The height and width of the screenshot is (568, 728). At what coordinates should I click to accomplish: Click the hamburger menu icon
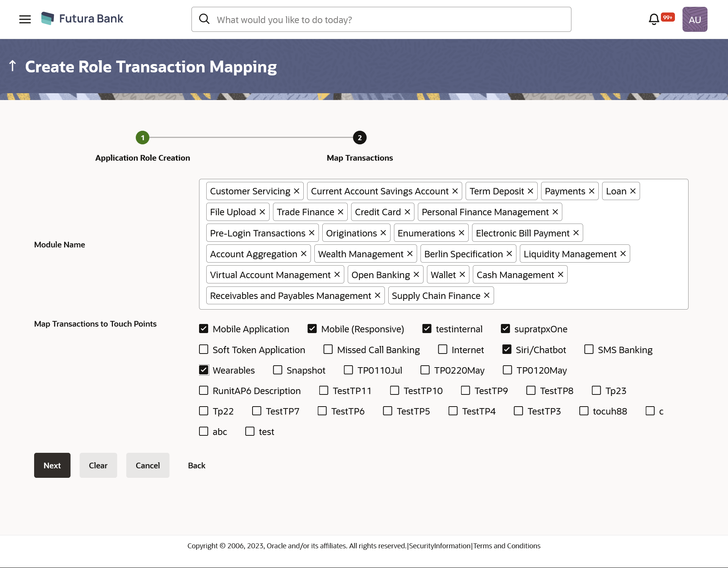pos(25,19)
